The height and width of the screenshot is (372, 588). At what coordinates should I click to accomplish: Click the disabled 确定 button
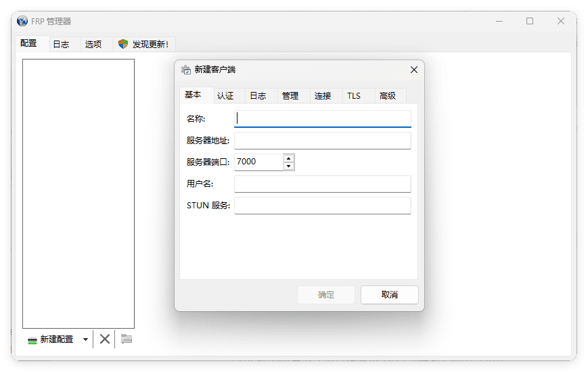point(326,295)
